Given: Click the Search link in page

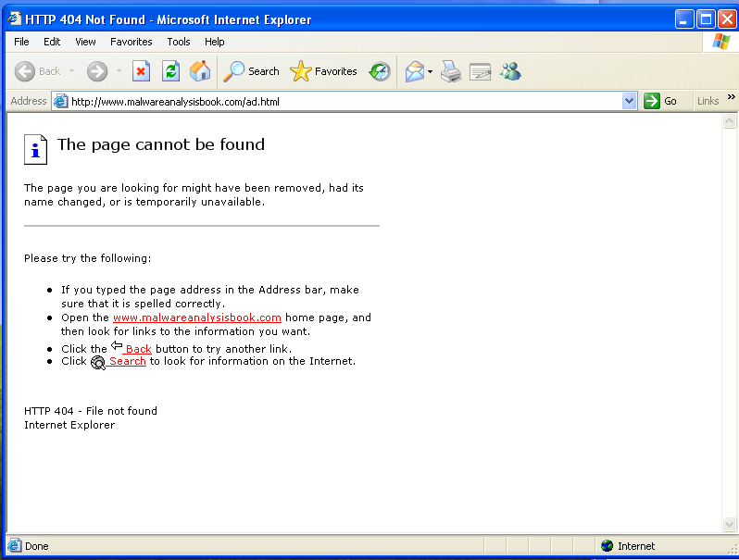Looking at the screenshot, I should (x=127, y=361).
